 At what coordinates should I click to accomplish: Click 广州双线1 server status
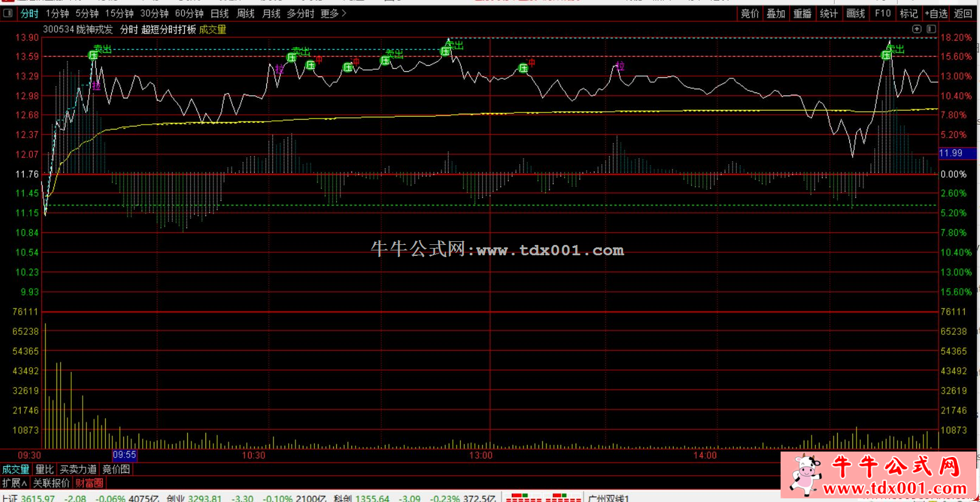(609, 498)
